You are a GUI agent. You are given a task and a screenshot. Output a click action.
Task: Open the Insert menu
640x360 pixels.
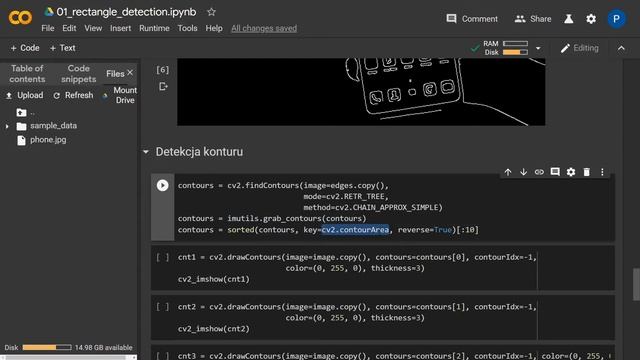point(120,28)
